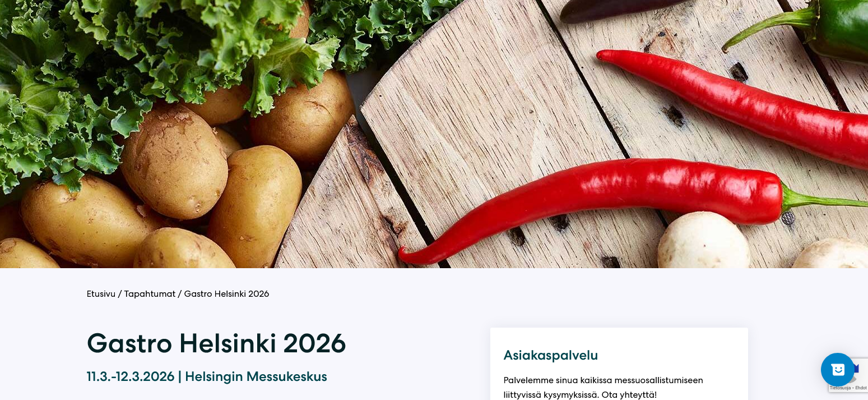
Task: Open the Tietosuoja privacy link
Action: click(841, 388)
